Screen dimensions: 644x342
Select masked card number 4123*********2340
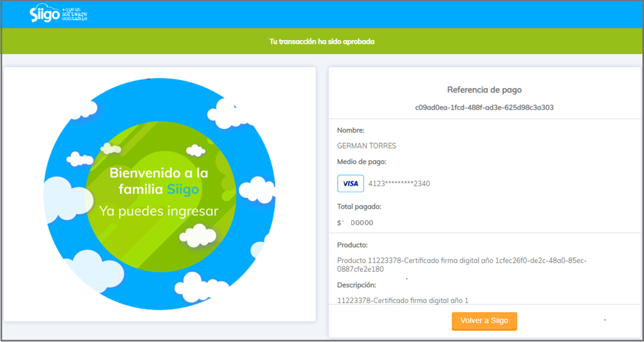coord(399,184)
